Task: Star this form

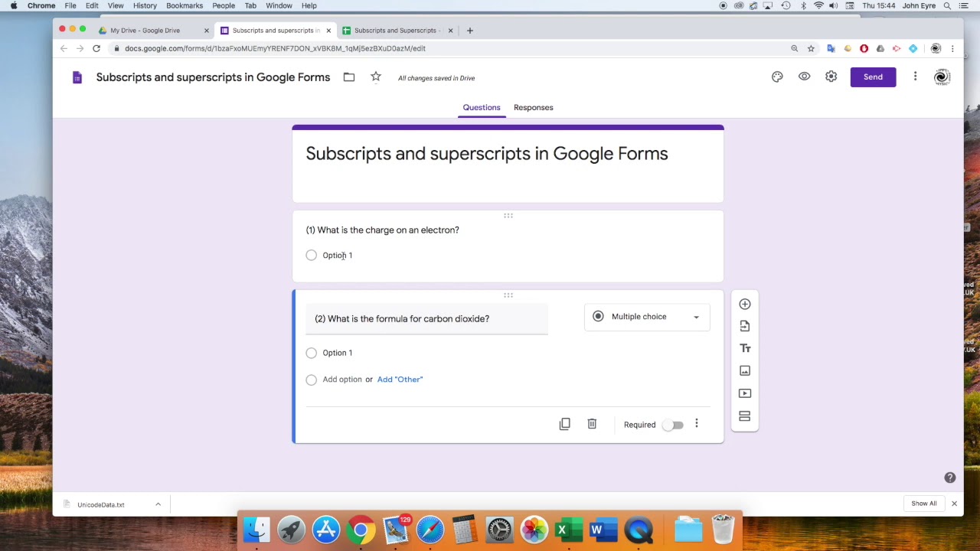Action: click(376, 77)
